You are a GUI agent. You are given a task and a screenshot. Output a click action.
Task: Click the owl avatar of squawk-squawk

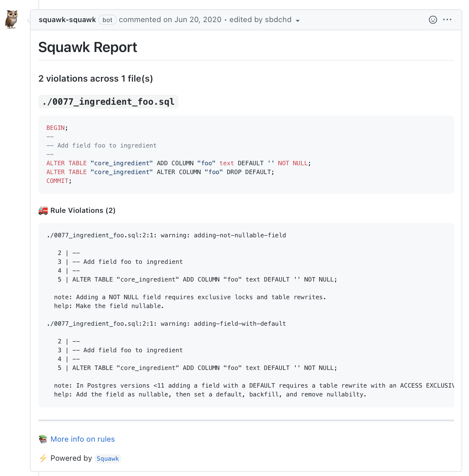11,19
